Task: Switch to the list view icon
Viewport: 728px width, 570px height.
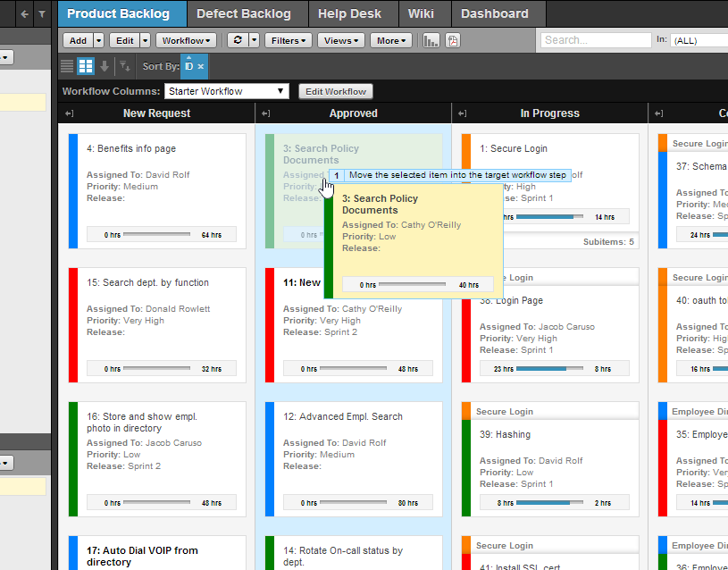Action: point(67,66)
